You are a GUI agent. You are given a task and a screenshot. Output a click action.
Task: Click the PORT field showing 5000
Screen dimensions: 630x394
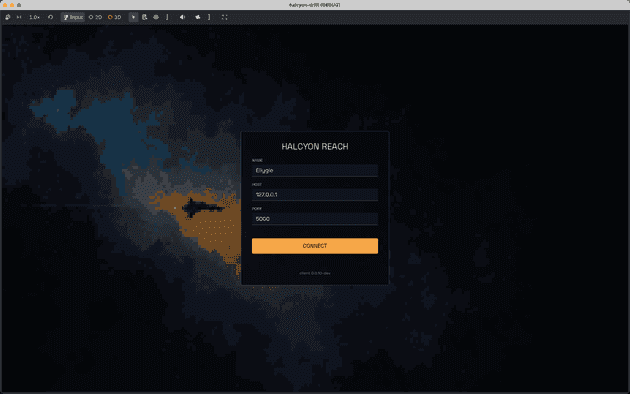pos(315,219)
